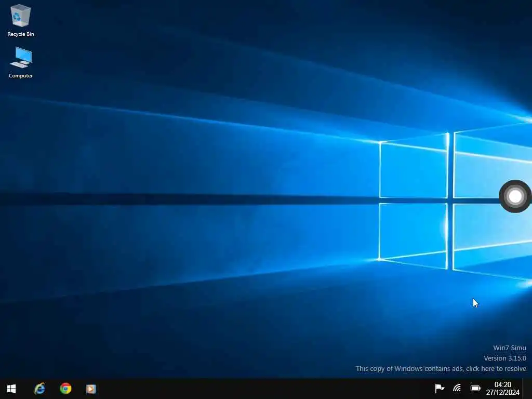Tap the floating circular assist button
The image size is (532, 399).
515,196
